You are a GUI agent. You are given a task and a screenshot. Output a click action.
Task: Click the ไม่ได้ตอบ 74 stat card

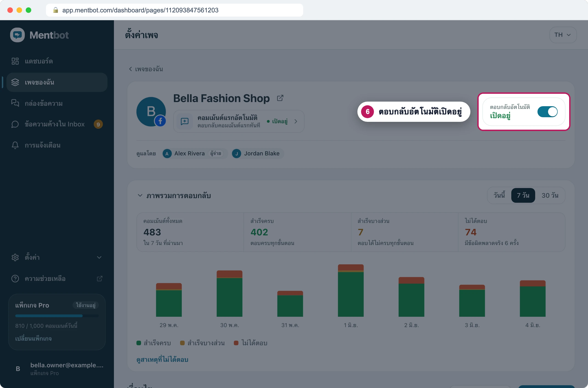click(512, 232)
